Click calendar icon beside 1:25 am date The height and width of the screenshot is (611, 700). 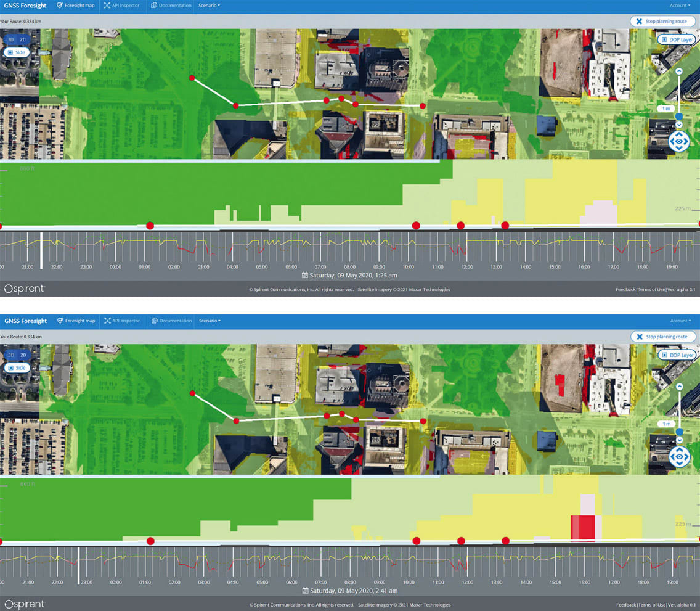[306, 275]
